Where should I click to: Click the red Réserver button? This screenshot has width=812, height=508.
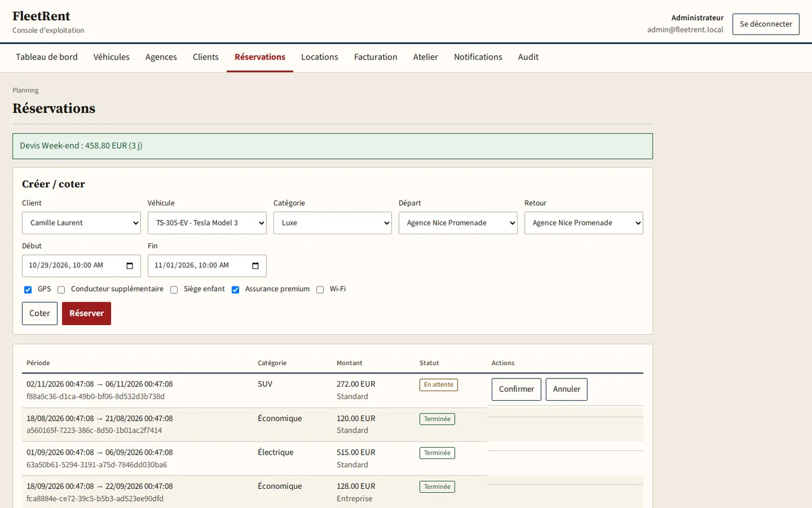tap(86, 314)
